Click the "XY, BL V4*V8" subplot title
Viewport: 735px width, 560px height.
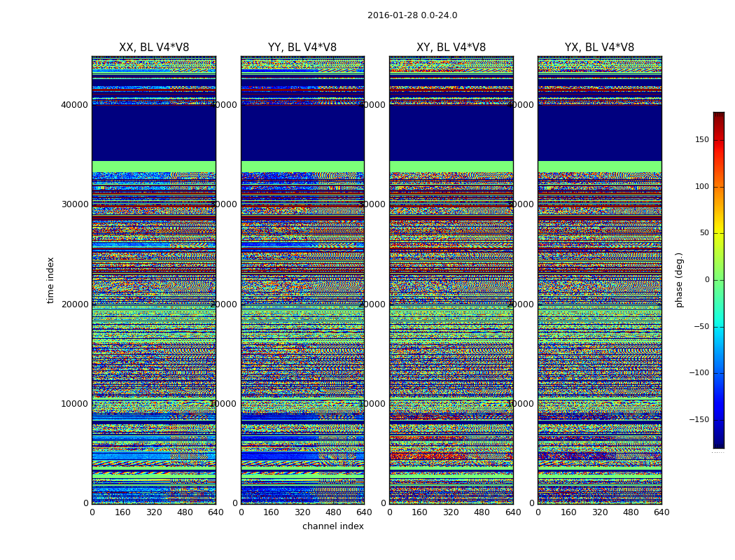pyautogui.click(x=451, y=48)
